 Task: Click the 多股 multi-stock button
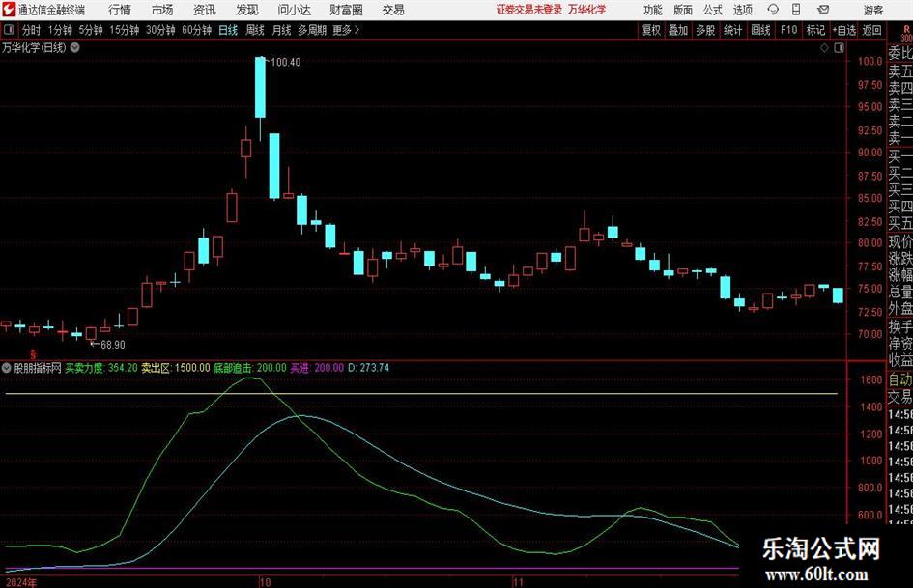point(705,30)
